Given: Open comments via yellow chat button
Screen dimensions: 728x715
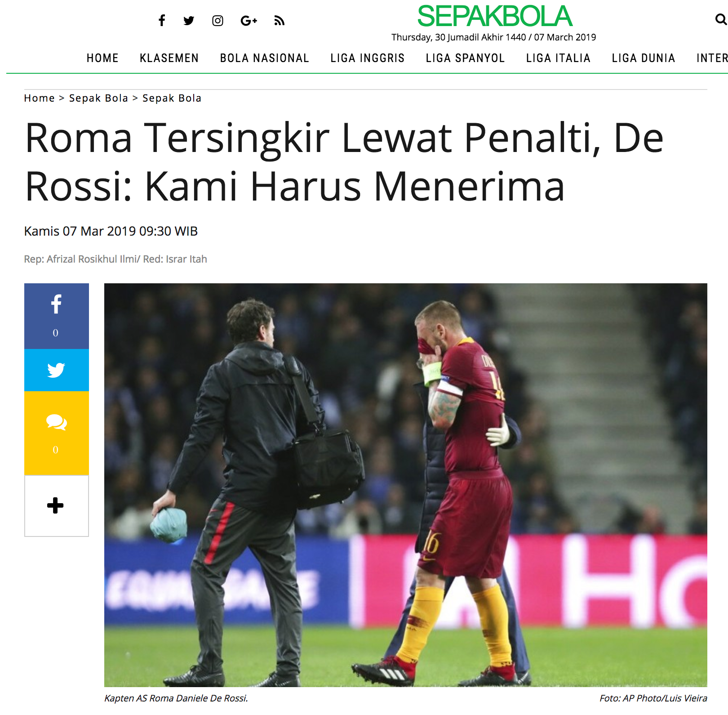Looking at the screenshot, I should coord(57,433).
